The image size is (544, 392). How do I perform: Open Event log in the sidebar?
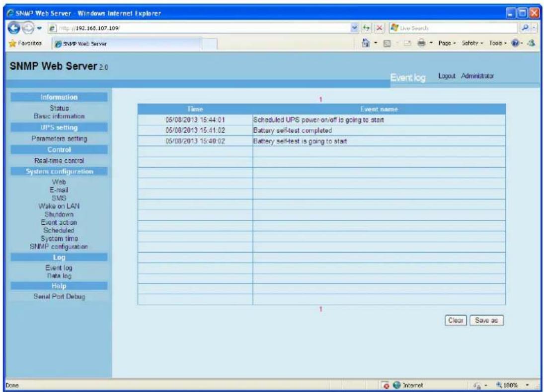[x=59, y=268]
